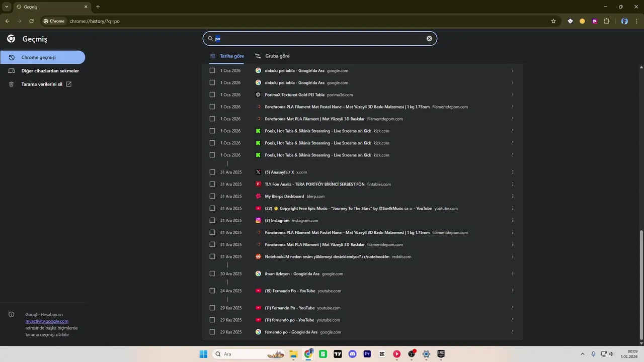Clear the history search with the X icon
This screenshot has height=362, width=644.
pyautogui.click(x=429, y=39)
